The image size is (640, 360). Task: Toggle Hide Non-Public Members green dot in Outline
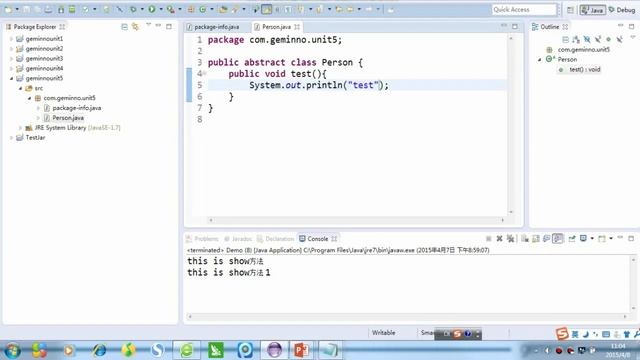(609, 39)
